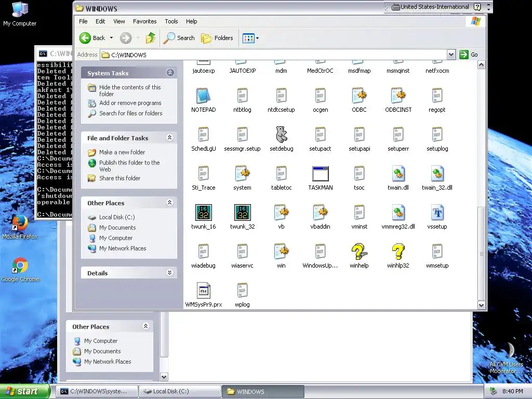Click the Start button

pyautogui.click(x=25, y=391)
